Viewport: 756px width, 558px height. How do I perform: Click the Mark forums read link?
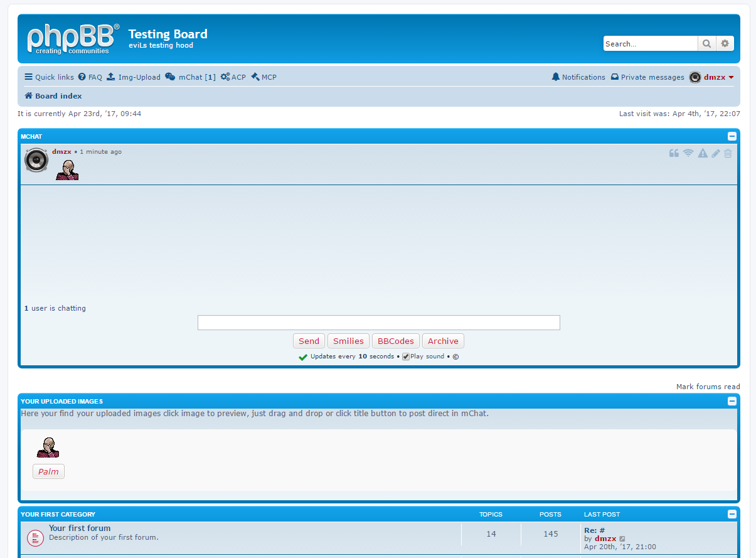tap(708, 387)
